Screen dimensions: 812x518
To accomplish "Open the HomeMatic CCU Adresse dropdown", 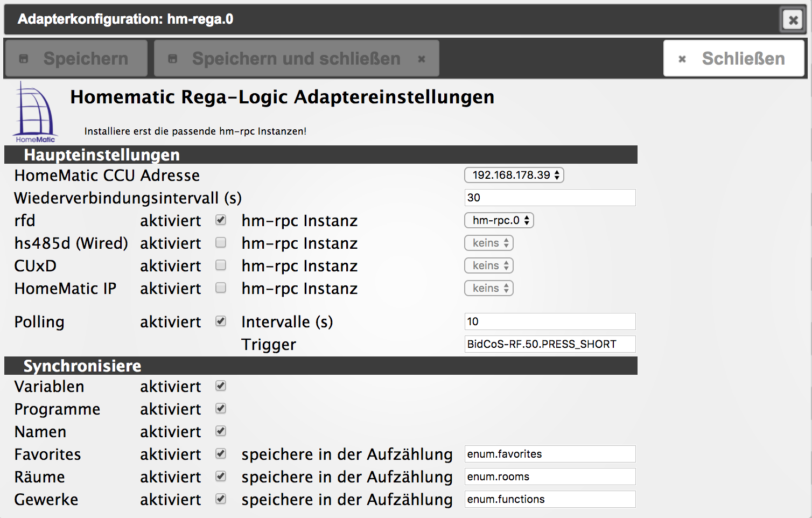I will coord(514,175).
